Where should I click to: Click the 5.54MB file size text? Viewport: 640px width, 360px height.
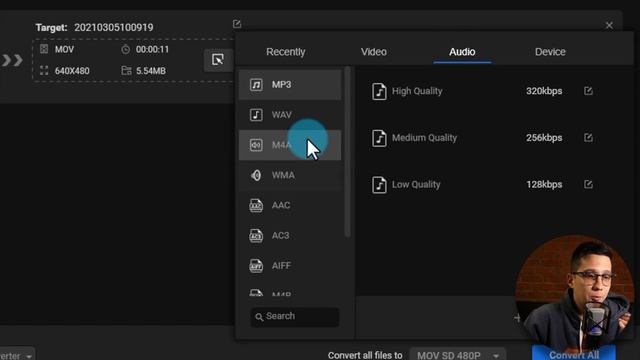[151, 71]
